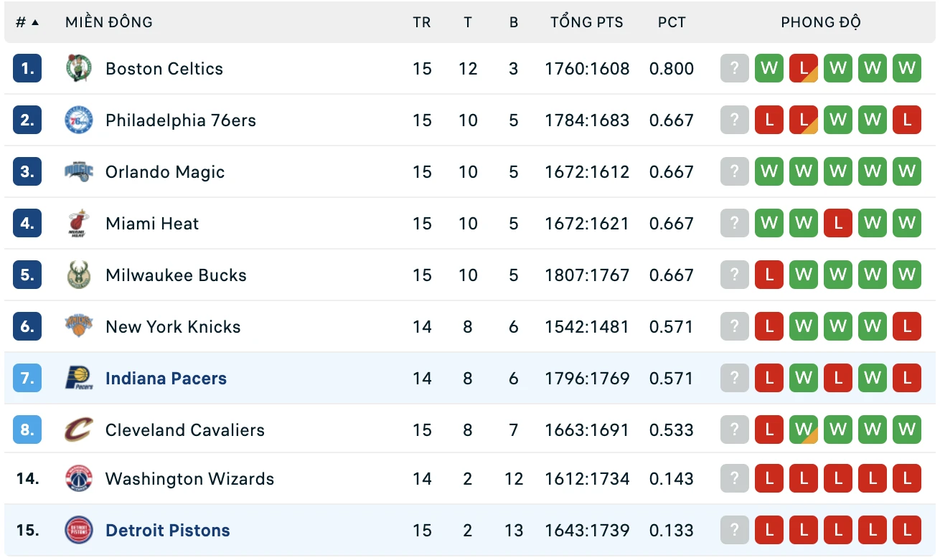Click the Miami Heat red L form badge
Screen dimensions: 940x560
coord(838,224)
